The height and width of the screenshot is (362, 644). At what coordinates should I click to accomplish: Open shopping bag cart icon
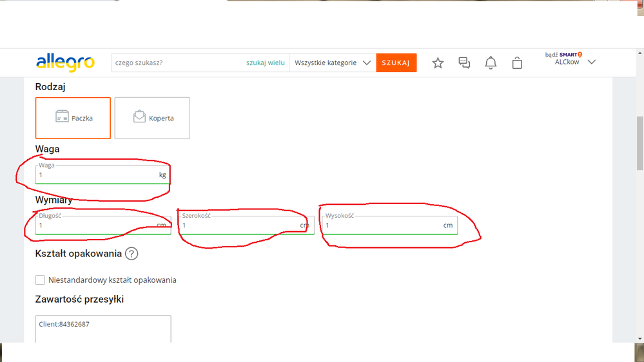tap(517, 62)
